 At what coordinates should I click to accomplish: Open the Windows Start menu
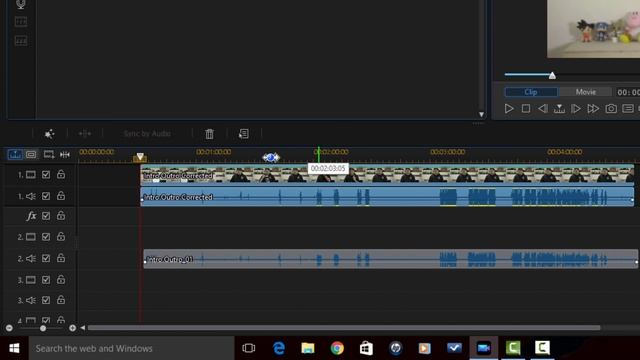coord(14,348)
